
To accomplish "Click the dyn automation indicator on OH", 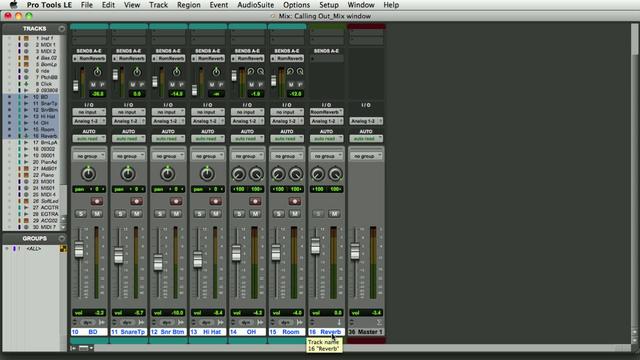I will [246, 322].
